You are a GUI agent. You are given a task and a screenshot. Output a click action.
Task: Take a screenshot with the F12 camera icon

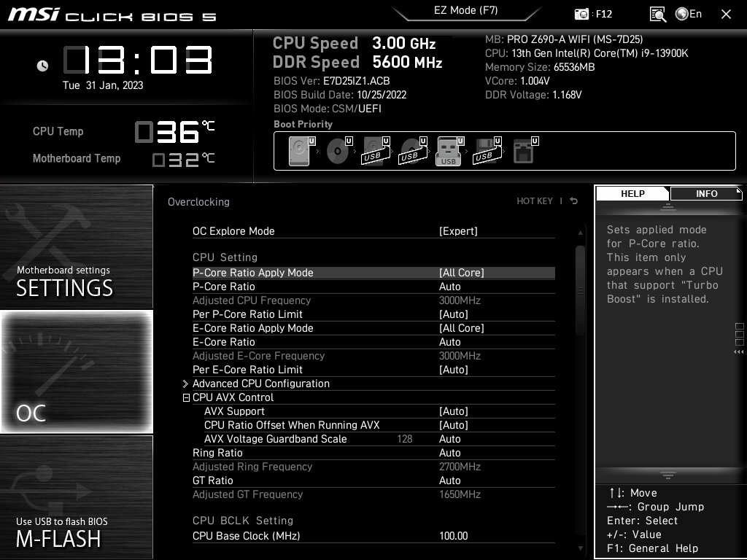coord(581,14)
